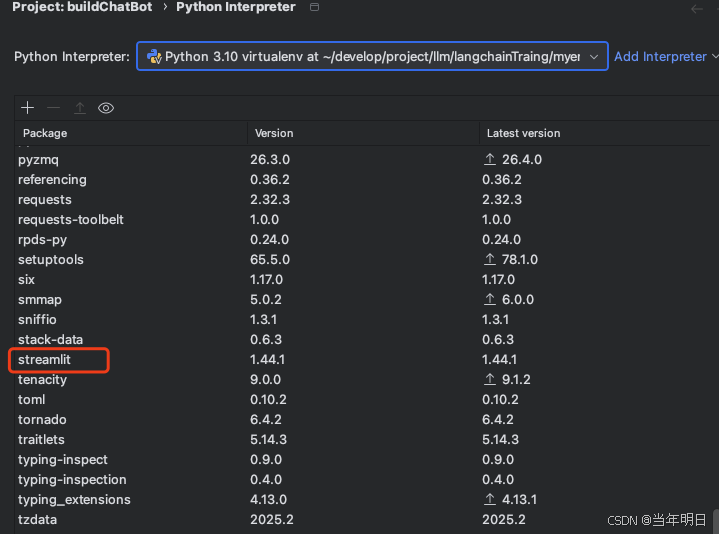
Task: Select the sniffio package row
Action: (364, 319)
